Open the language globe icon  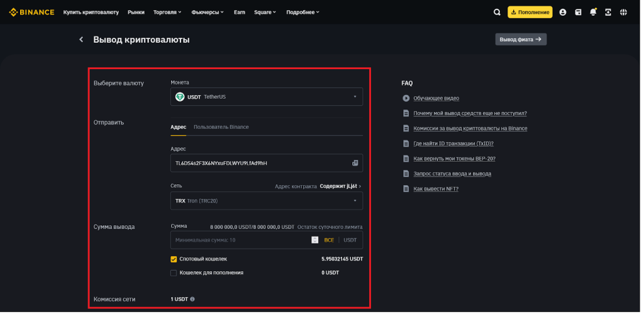coord(623,12)
